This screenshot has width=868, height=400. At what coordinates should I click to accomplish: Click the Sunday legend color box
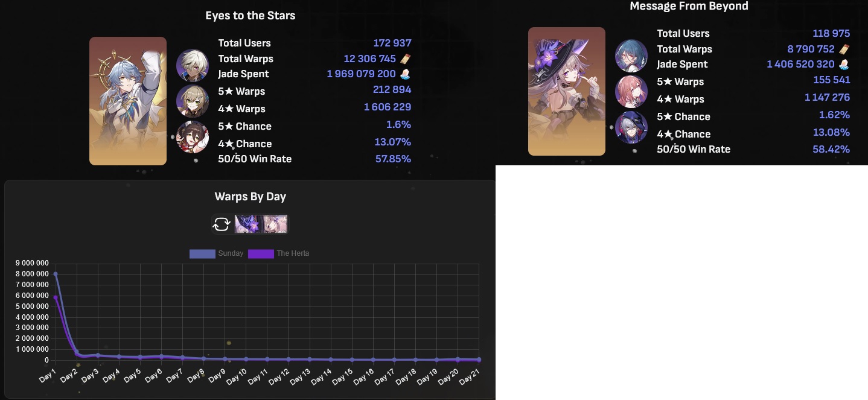[x=202, y=253]
